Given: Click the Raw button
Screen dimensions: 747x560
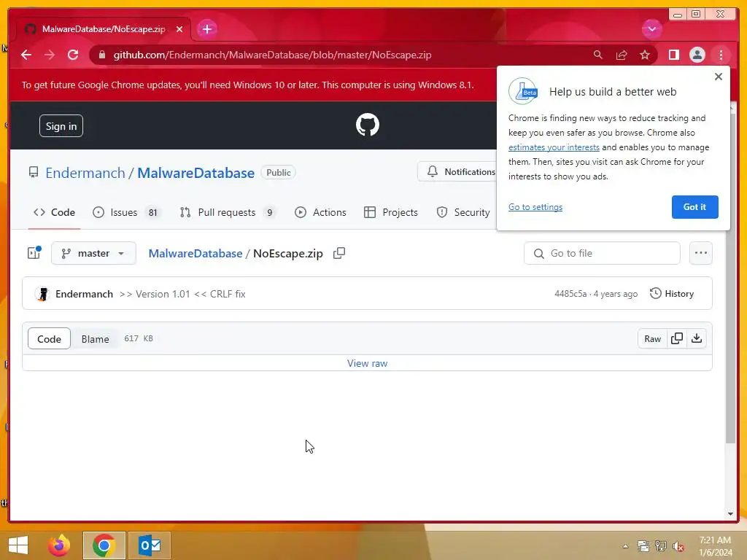Looking at the screenshot, I should (x=653, y=338).
